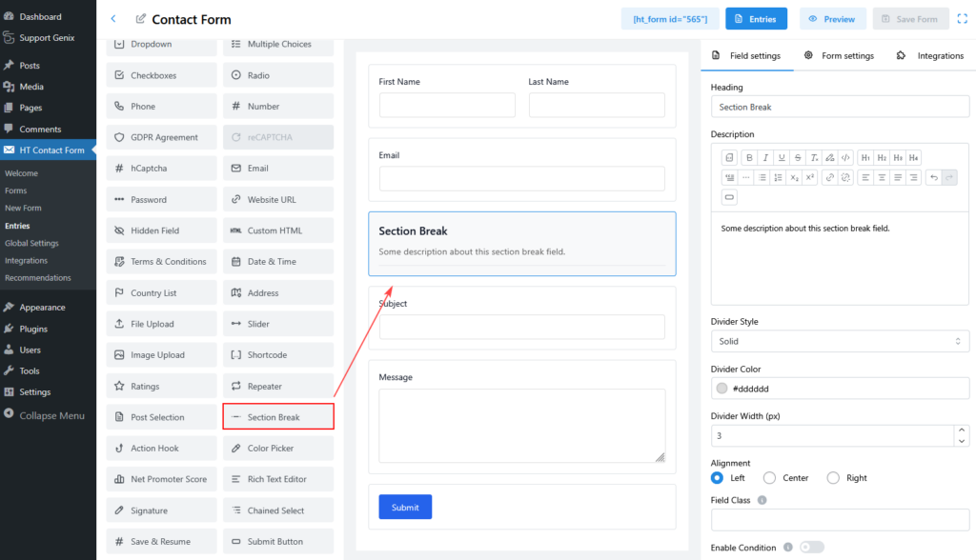Click the Divider Color swatch
Screen dimensions: 976x560
click(x=722, y=389)
